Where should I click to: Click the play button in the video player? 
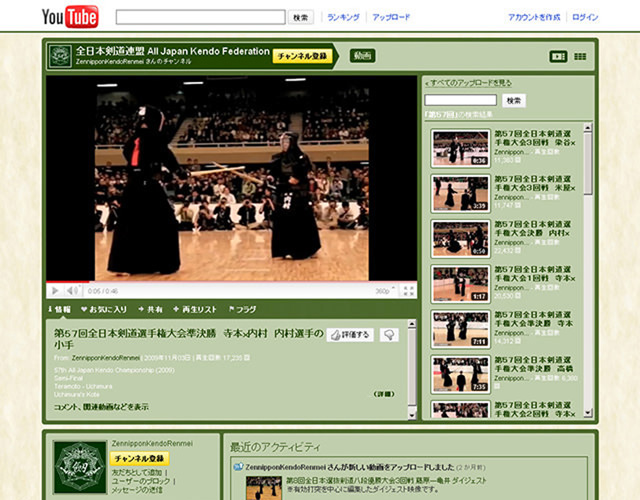point(55,291)
